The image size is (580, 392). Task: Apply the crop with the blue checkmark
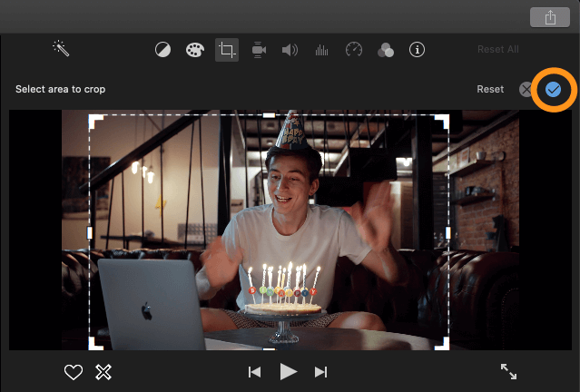[x=553, y=89]
